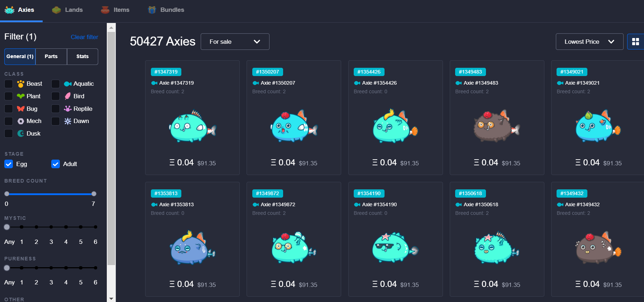Click the Lands tab land icon
This screenshot has width=644, height=302.
[56, 10]
